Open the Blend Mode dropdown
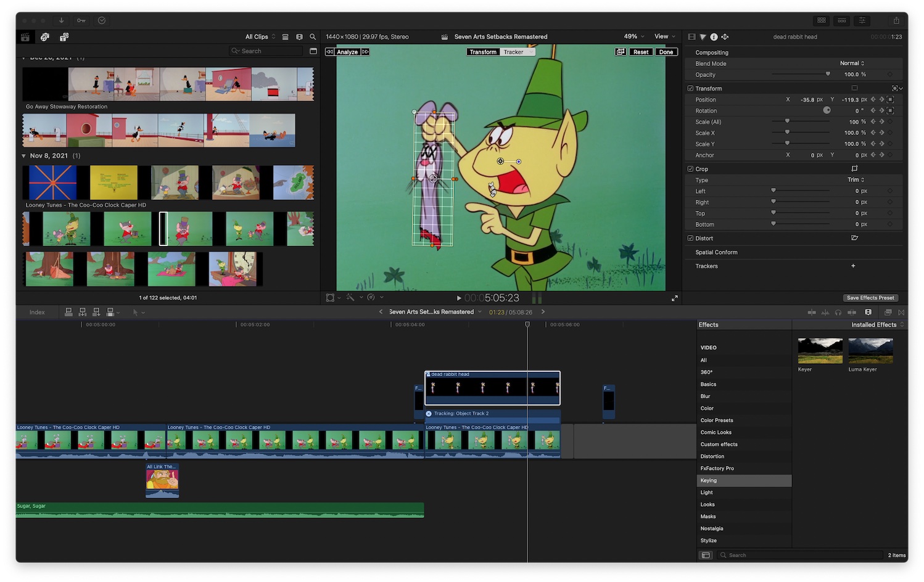This screenshot has width=924, height=582. [851, 63]
